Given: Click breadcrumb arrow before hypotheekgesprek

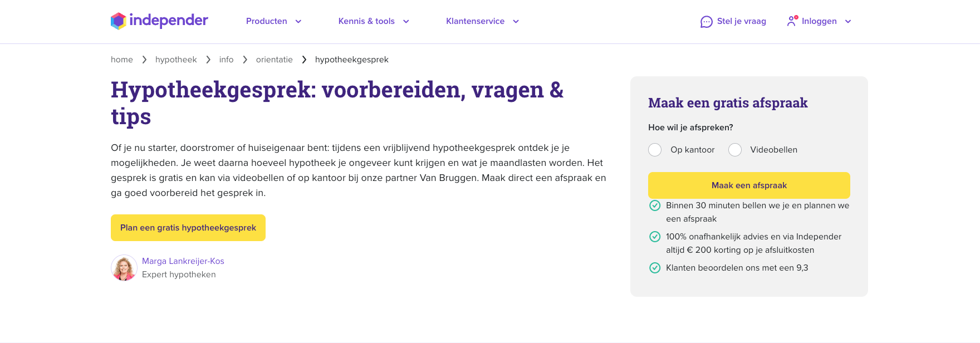Looking at the screenshot, I should (304, 60).
